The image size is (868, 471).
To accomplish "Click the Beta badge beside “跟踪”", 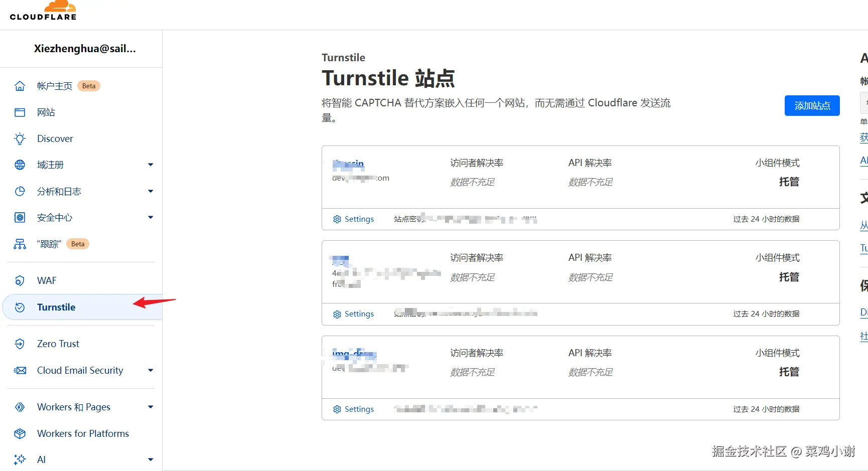I will 78,244.
